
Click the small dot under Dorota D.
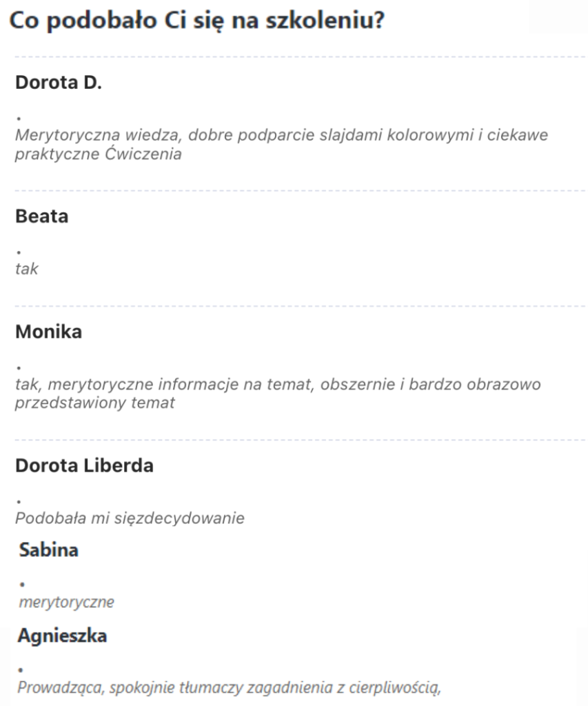pyautogui.click(x=19, y=120)
